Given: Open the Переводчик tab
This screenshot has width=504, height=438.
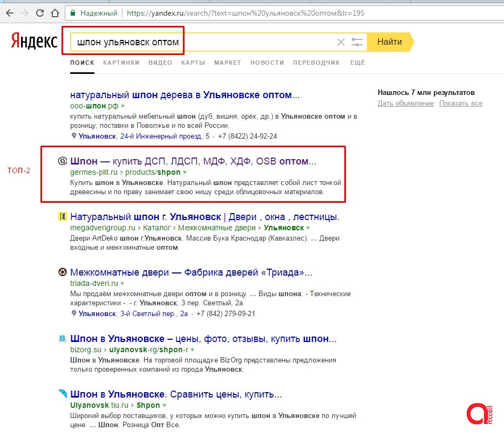Looking at the screenshot, I should 316,63.
